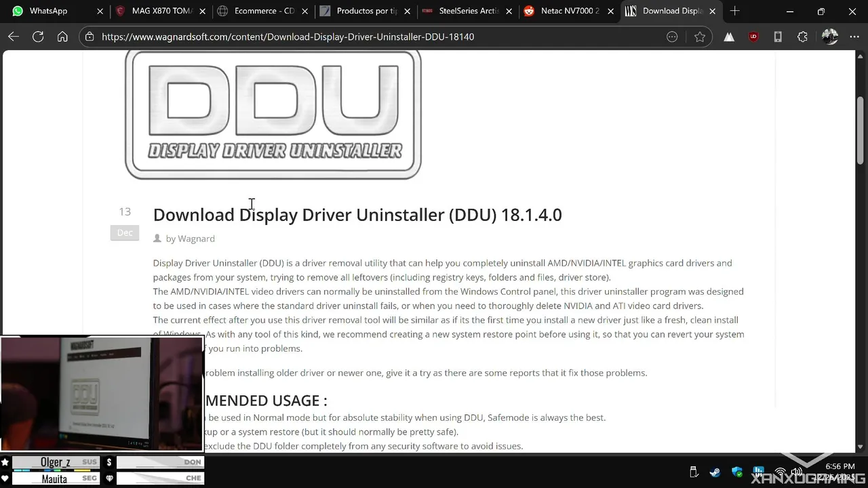This screenshot has width=868, height=488.
Task: Go to browser Home icon
Action: coord(62,37)
